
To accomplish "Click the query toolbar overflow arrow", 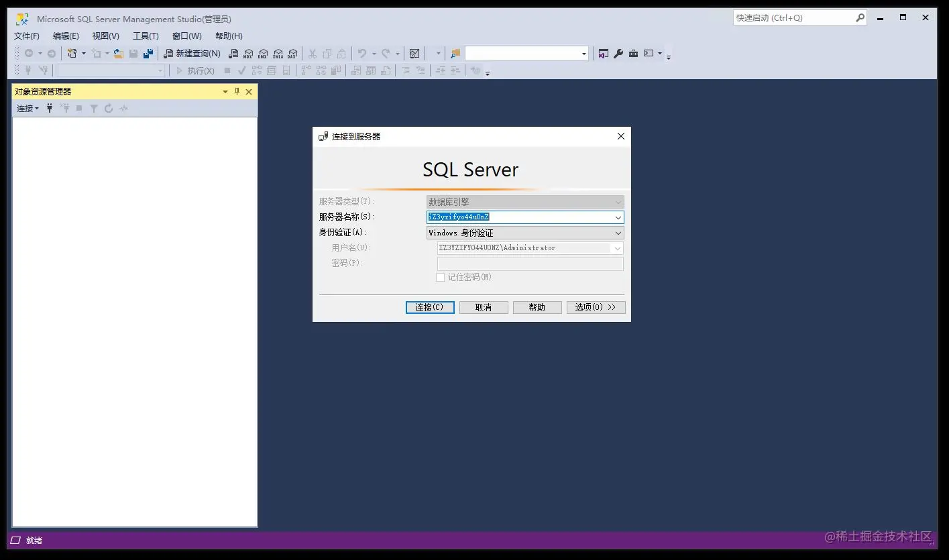I will click(x=488, y=72).
